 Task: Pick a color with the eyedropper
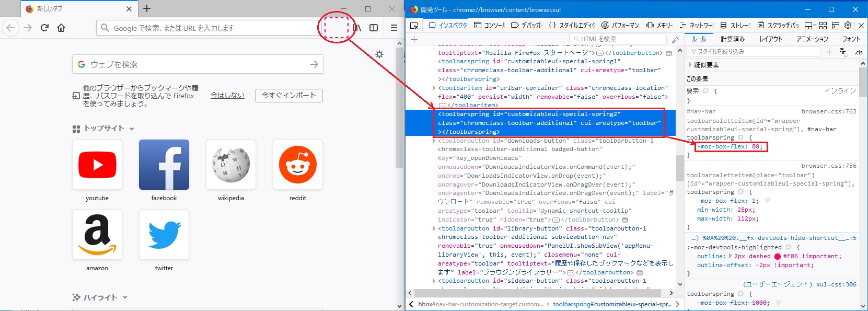[x=675, y=39]
